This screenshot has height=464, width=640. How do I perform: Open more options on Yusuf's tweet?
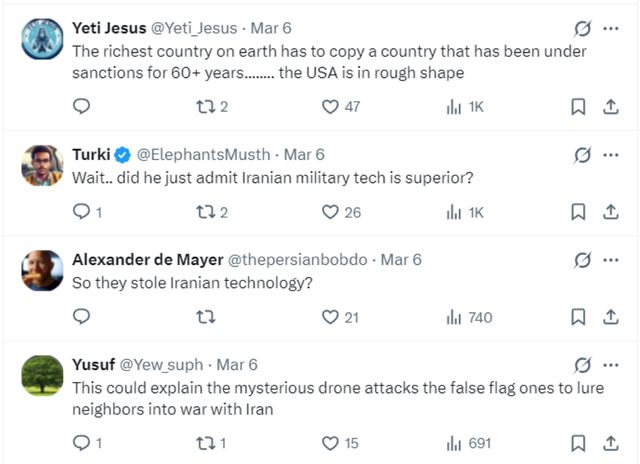pyautogui.click(x=611, y=364)
